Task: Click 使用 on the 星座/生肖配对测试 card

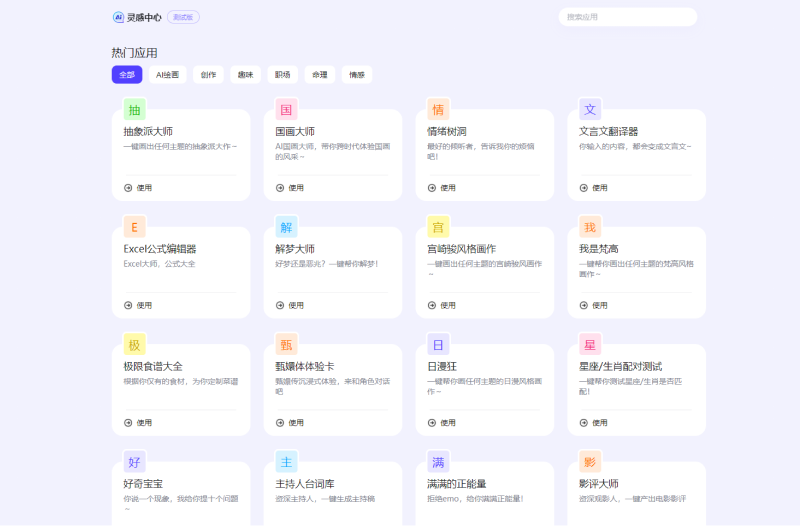Action: coord(593,422)
